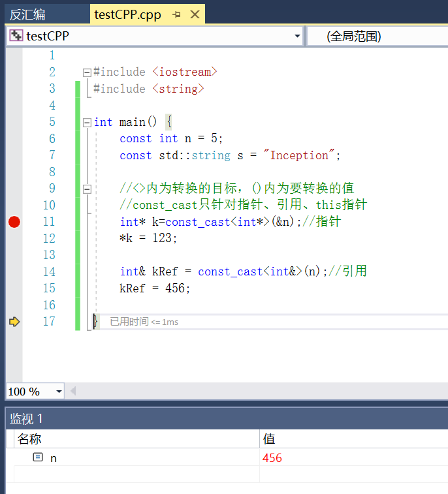This screenshot has width=448, height=494.
Task: Click the yellow current-statement arrow at line 17
Action: click(14, 322)
